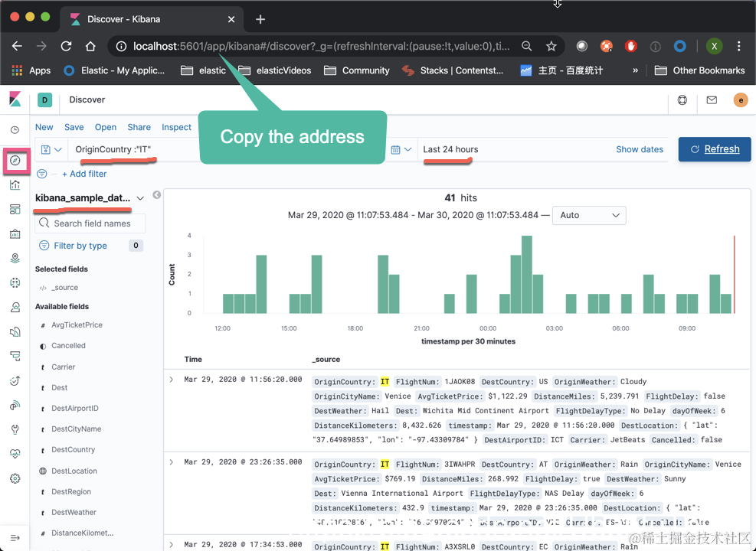Screen dimensions: 756x551
Task: Select the Carrier field
Action: click(63, 367)
